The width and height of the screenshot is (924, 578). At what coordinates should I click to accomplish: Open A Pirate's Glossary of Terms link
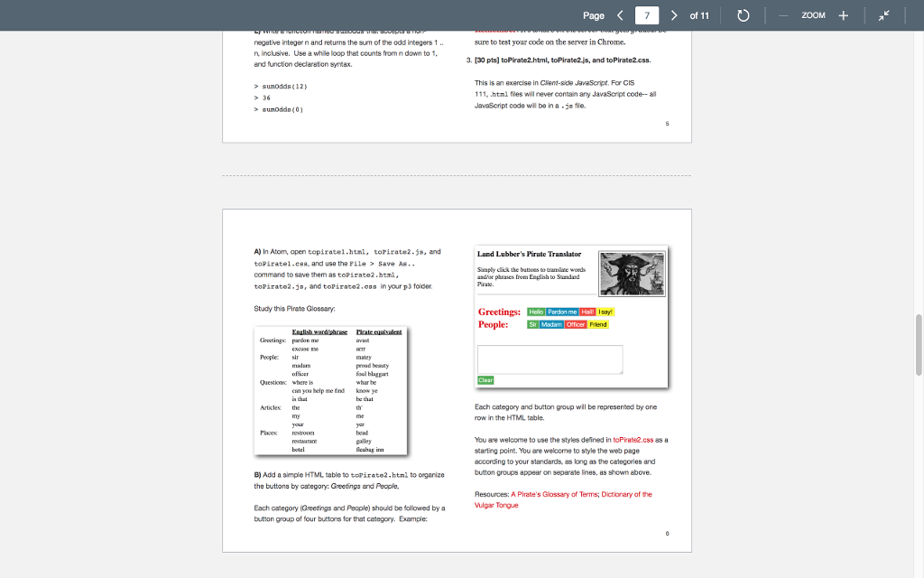click(x=554, y=494)
